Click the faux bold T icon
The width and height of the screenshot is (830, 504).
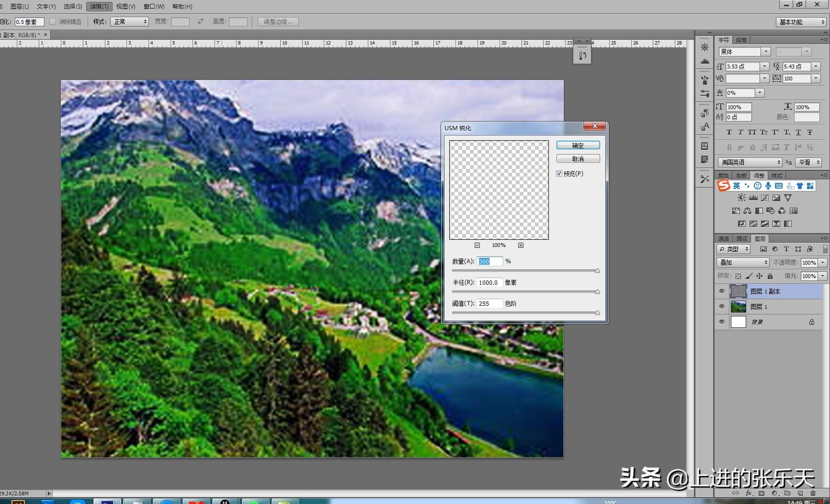click(729, 133)
